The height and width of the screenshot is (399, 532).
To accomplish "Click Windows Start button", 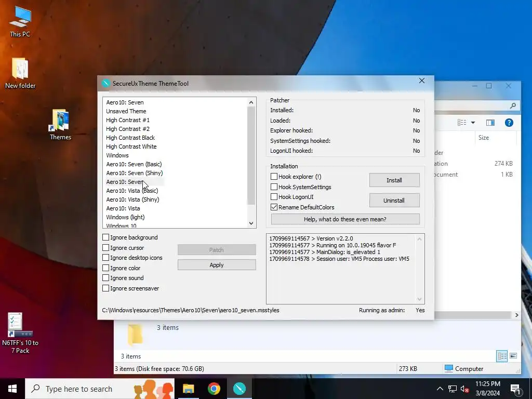I will 12,389.
